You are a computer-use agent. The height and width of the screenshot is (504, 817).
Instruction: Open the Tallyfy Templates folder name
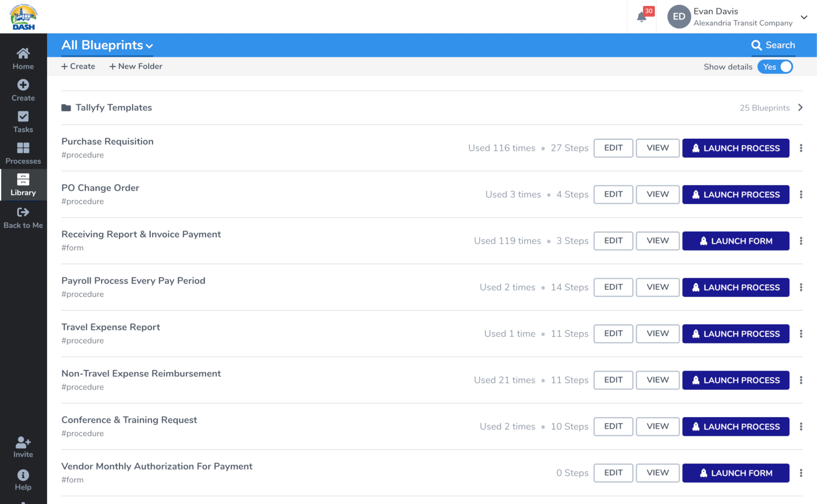click(x=114, y=108)
